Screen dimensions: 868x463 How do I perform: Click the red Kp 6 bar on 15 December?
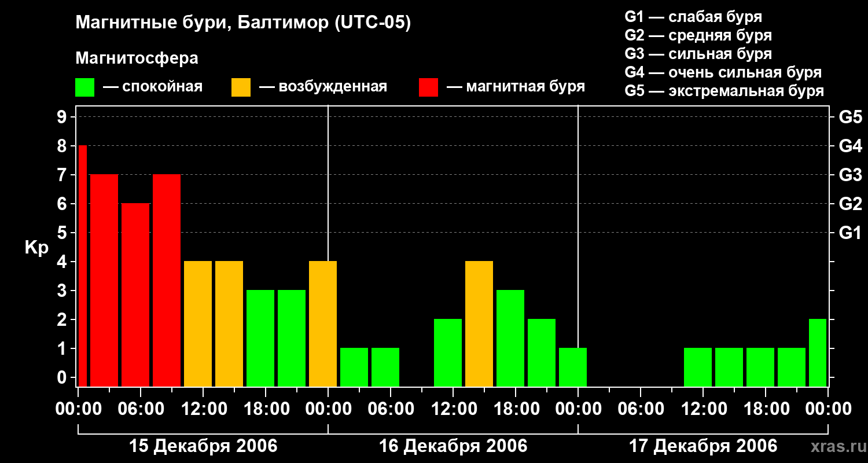[x=135, y=295]
